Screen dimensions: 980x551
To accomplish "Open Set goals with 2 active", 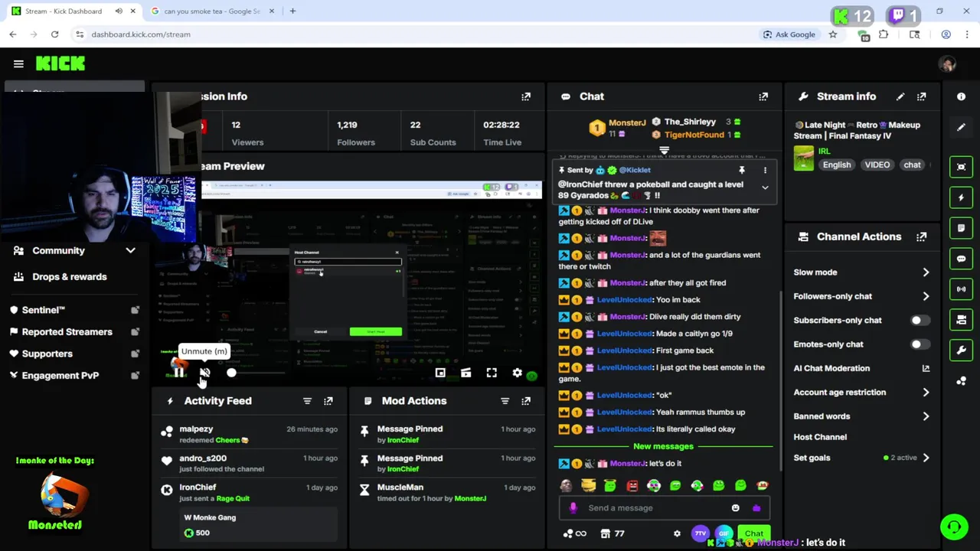I will pos(861,458).
